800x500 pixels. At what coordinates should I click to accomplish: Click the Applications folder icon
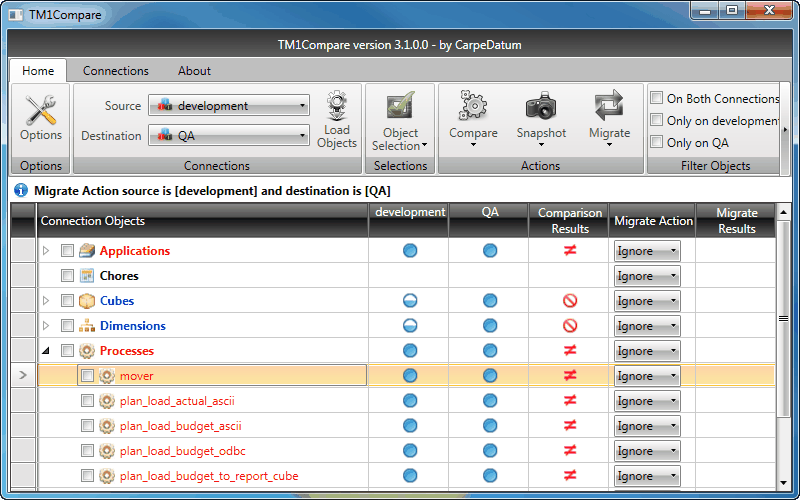(x=87, y=251)
